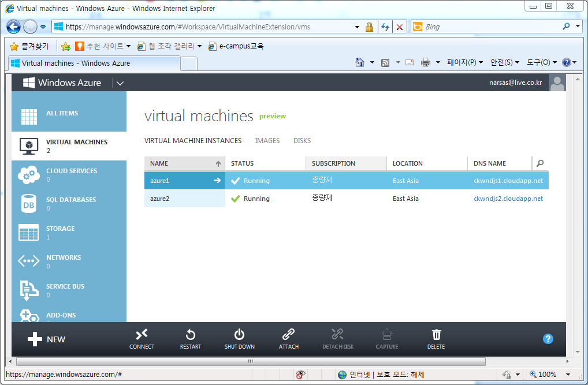
Task: Sort by the Subscription column
Action: [346, 163]
